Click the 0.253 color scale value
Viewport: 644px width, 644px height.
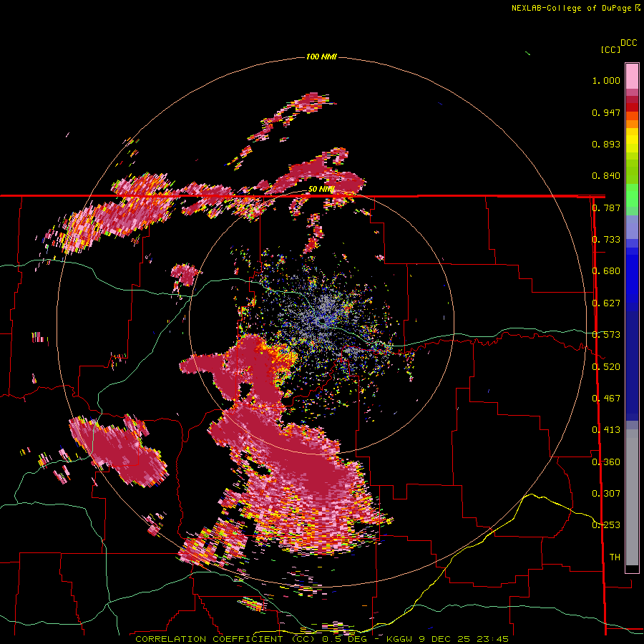pyautogui.click(x=606, y=525)
